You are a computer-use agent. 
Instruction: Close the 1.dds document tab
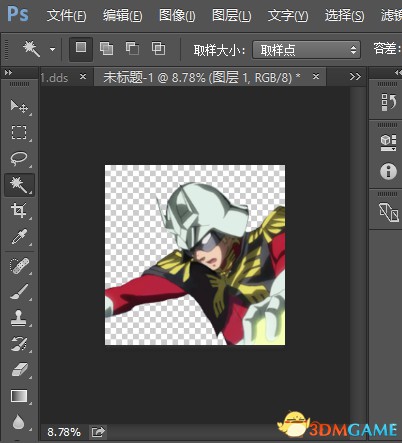coord(83,77)
